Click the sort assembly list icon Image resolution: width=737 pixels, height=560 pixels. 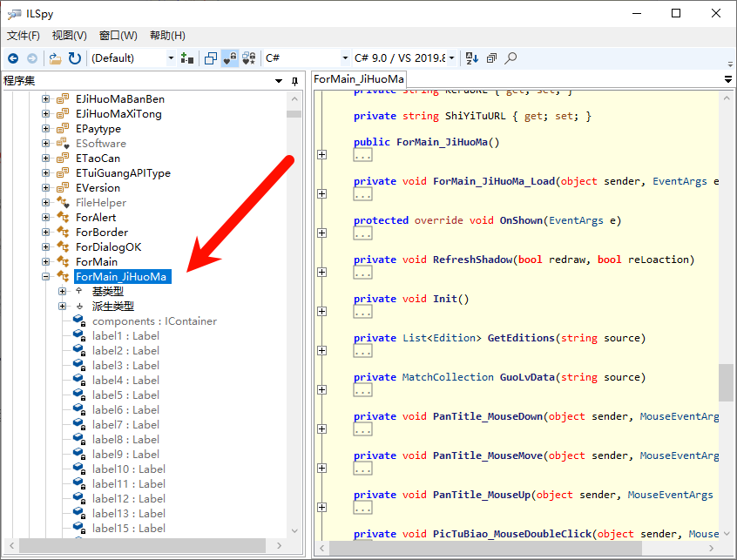[472, 58]
